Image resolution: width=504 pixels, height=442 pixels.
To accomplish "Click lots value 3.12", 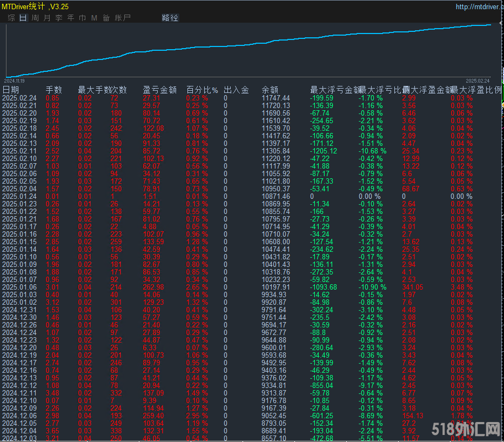I will coord(52,302).
